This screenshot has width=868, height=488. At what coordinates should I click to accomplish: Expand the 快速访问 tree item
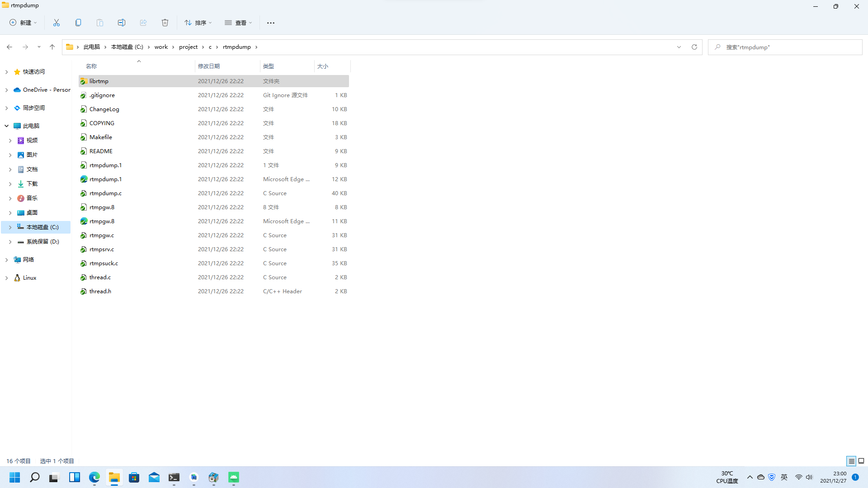point(6,71)
